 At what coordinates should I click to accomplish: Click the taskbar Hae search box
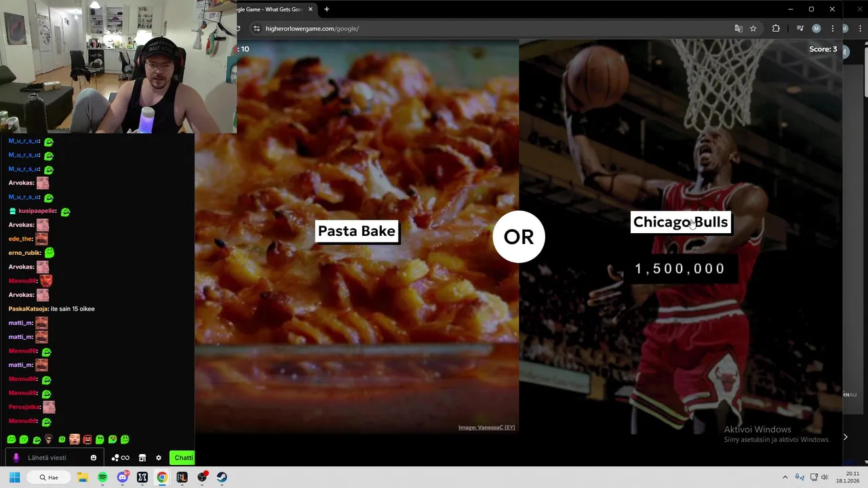(49, 477)
